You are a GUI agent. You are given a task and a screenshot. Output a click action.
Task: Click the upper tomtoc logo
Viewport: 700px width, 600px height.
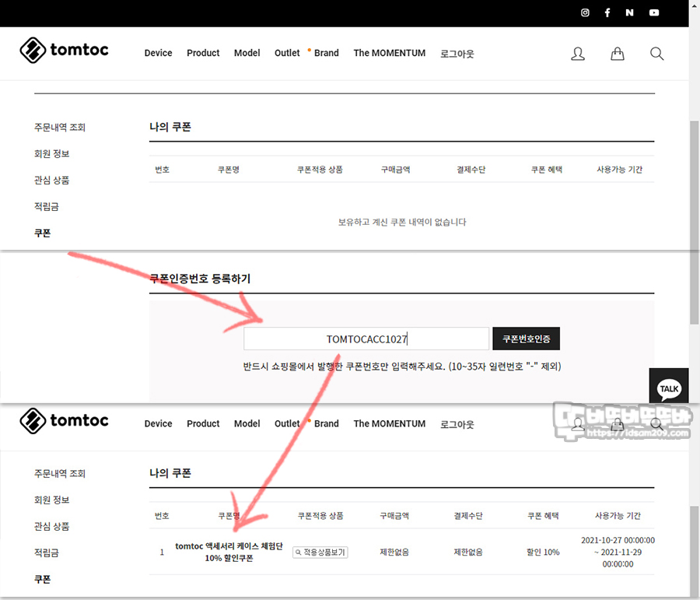coord(65,50)
